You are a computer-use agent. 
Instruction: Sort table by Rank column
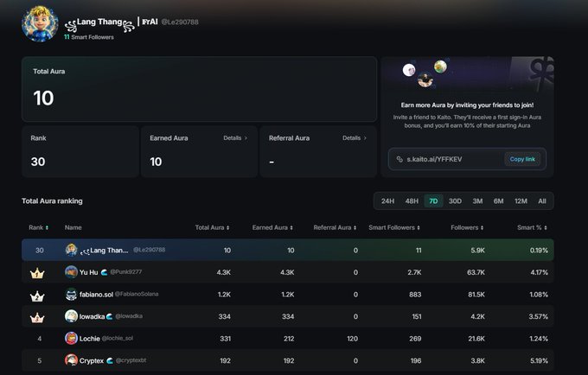coord(39,227)
